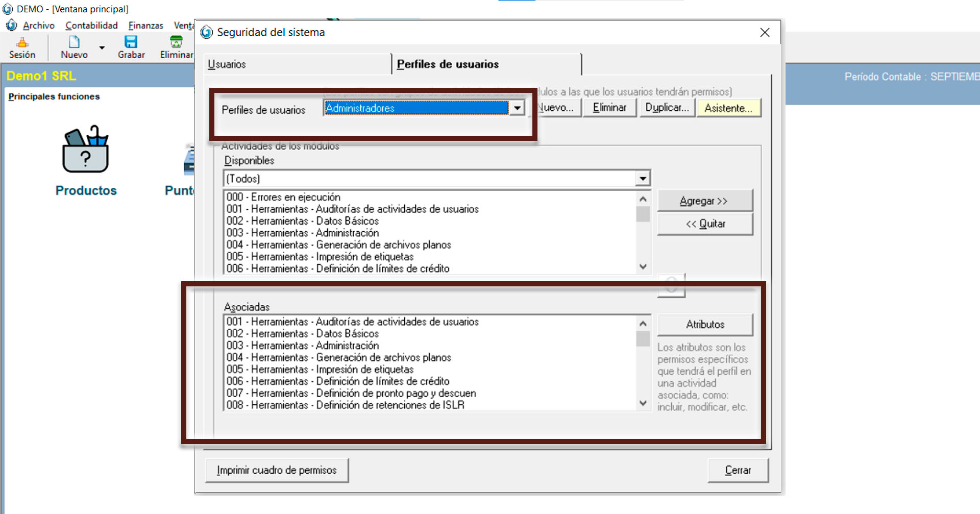
Task: Open the Productos function icon
Action: [x=86, y=151]
